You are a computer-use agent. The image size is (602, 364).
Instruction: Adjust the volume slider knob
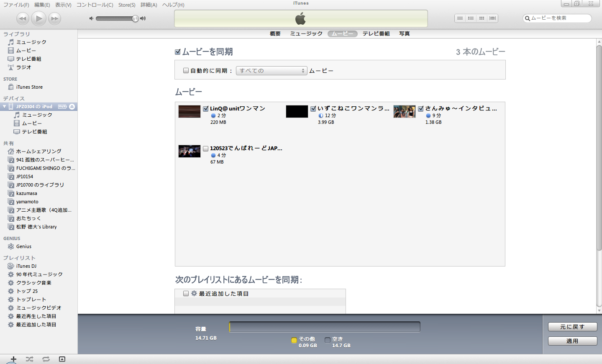point(135,18)
